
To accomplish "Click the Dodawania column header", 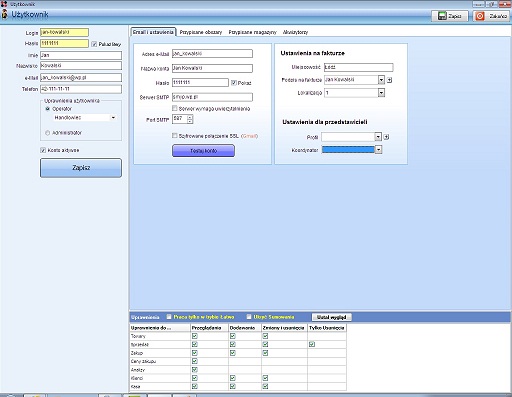I will tap(245, 328).
